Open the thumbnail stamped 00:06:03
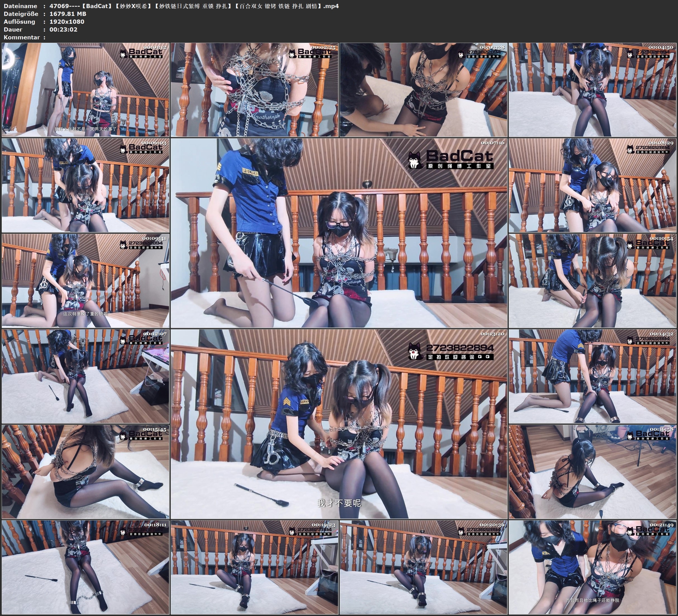 [x=85, y=185]
